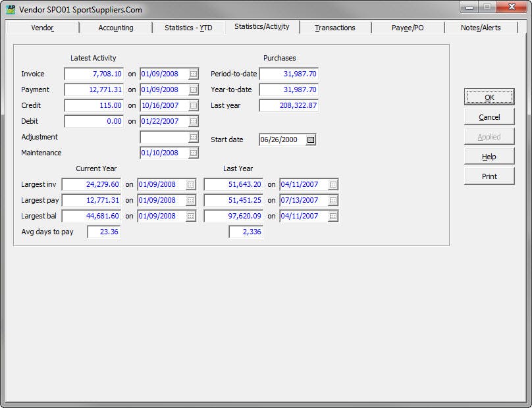Open calendar for Start date field
The width and height of the screenshot is (532, 408).
(x=311, y=140)
